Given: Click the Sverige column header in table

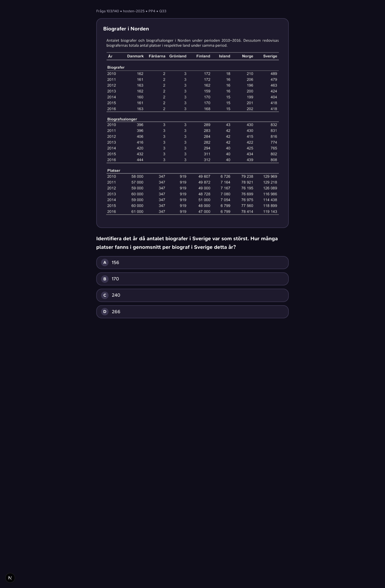Looking at the screenshot, I should tap(270, 56).
